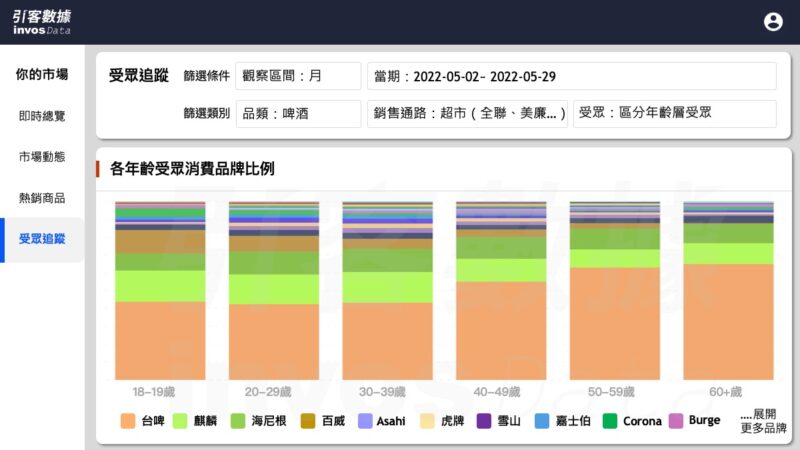Screen dimensions: 800x450
Task: Click the 虎牌 legend icon
Action: 427,421
